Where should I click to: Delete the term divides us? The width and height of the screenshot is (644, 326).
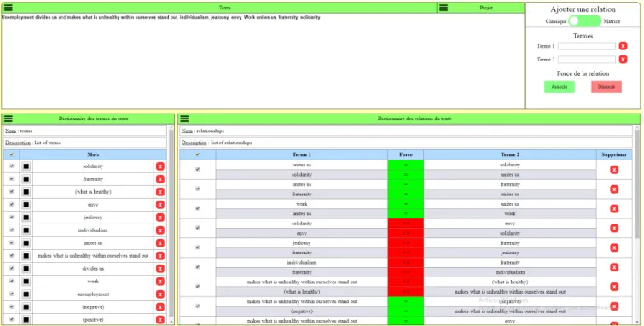(160, 269)
